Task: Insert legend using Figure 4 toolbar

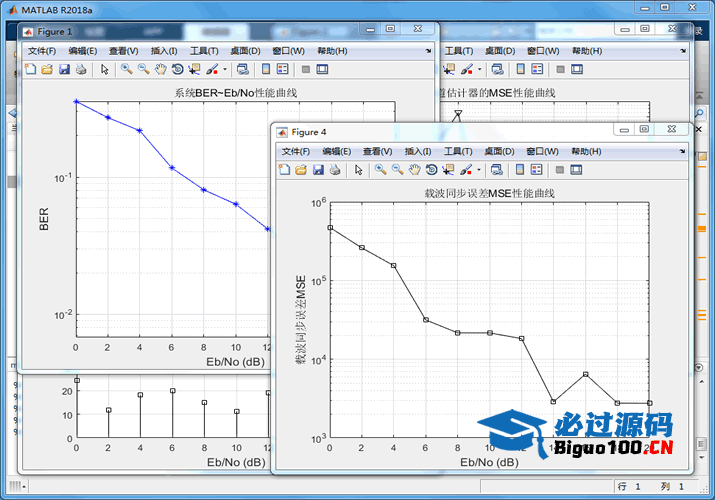Action: pos(537,170)
